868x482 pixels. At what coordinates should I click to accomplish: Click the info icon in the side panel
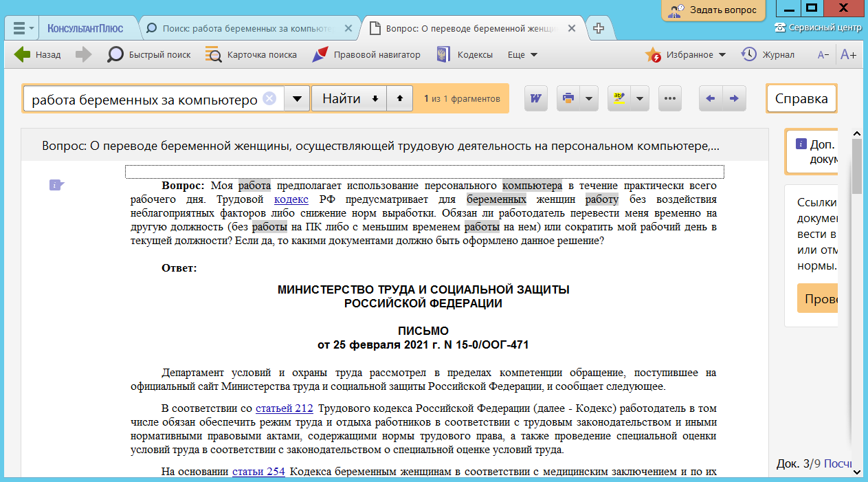801,144
